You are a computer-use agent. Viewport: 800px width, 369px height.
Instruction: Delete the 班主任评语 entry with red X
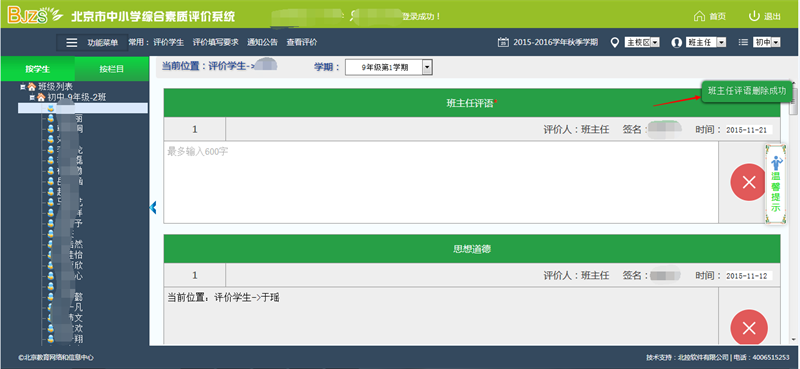tap(749, 182)
